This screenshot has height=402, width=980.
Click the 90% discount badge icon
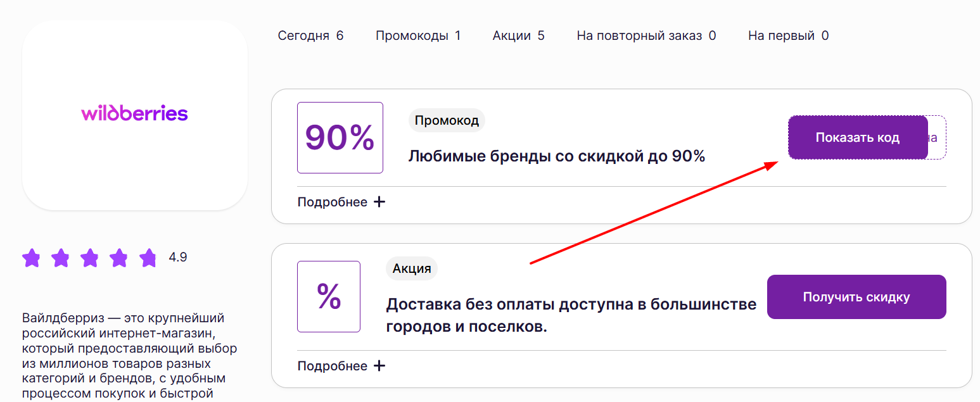[340, 137]
